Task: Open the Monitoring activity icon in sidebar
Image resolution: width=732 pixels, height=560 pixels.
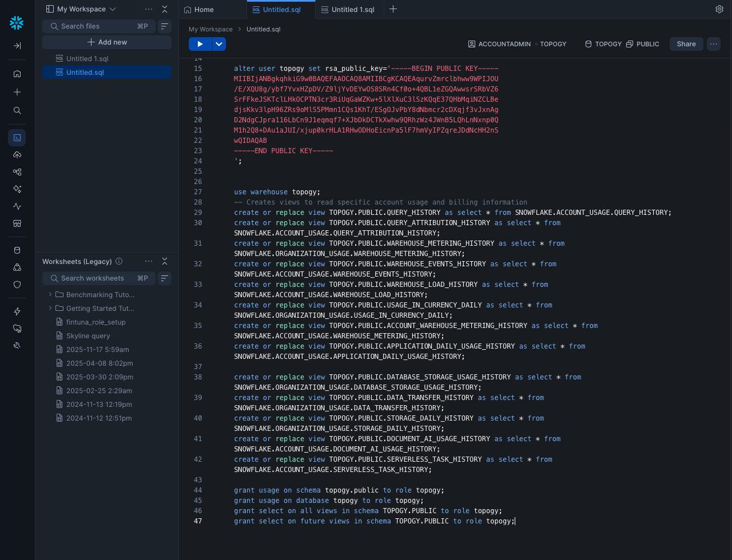Action: (x=17, y=206)
